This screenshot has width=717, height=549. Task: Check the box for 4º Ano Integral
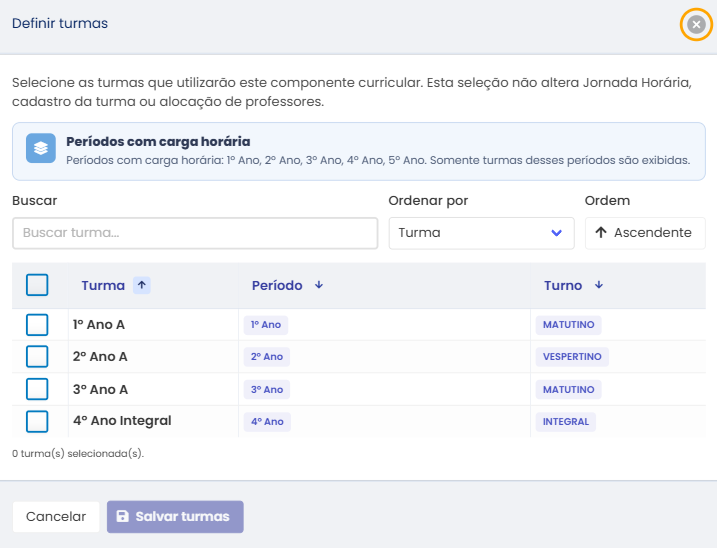(37, 421)
